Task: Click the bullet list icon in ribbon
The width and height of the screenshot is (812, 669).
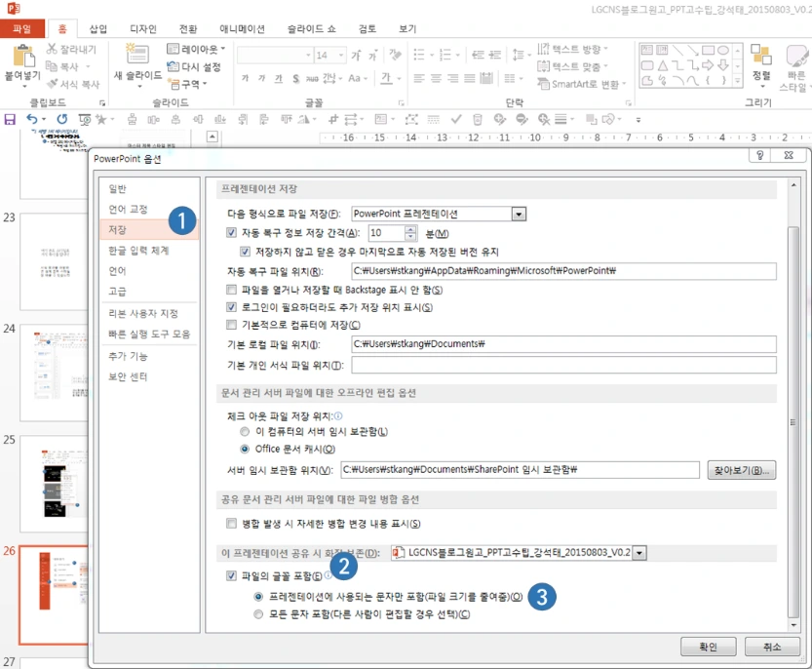Action: pyautogui.click(x=419, y=55)
